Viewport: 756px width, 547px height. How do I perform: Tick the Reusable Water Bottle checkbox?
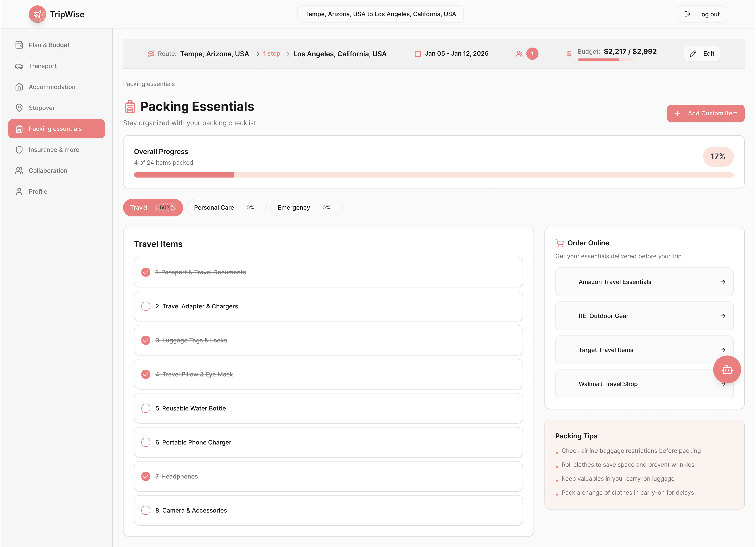(x=146, y=409)
